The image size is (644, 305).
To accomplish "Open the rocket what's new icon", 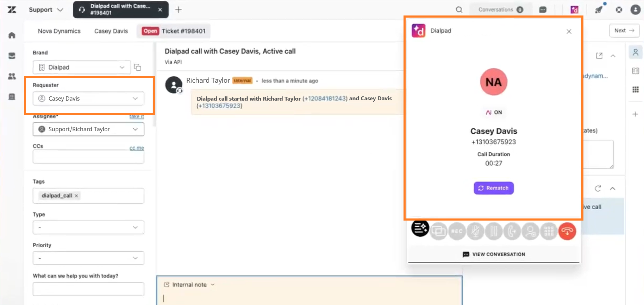I will pyautogui.click(x=599, y=10).
